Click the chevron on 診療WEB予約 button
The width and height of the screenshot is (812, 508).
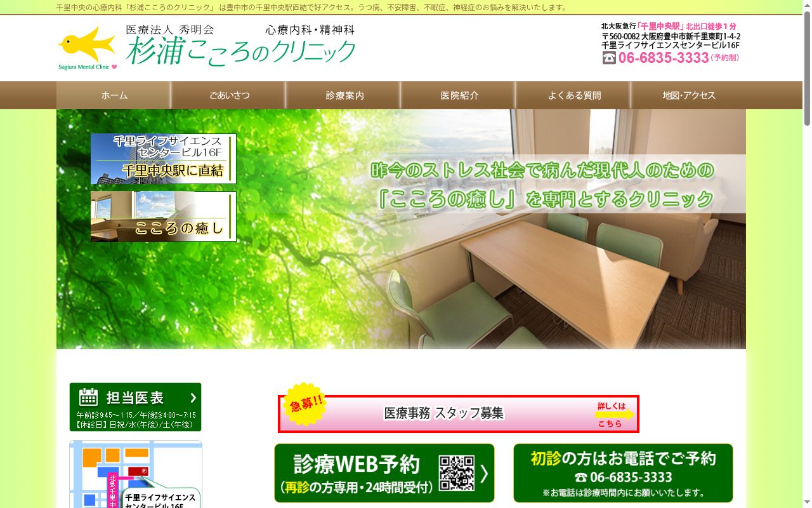(x=484, y=474)
